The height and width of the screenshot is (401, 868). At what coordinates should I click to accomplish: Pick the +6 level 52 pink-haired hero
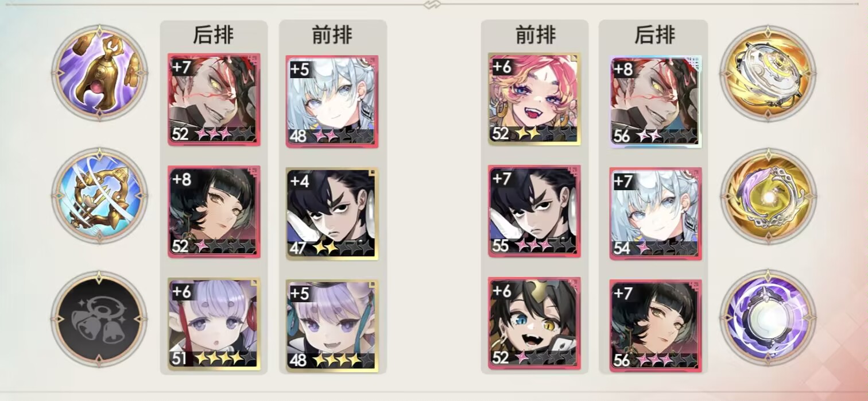534,99
